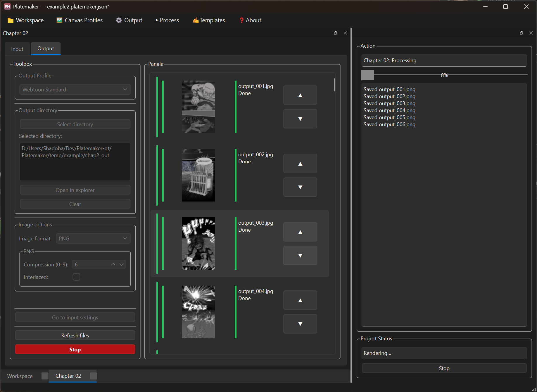Decrease PNG compression value
This screenshot has height=392, width=537.
coord(122,264)
